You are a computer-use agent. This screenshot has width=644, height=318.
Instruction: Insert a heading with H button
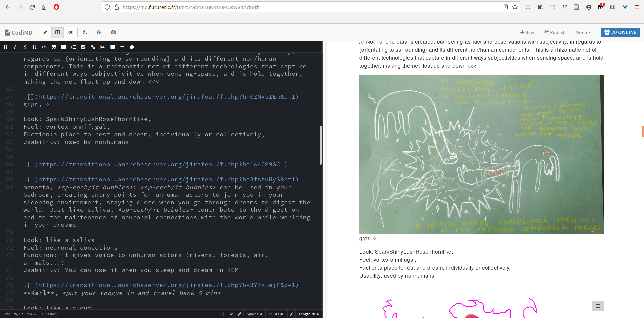34,47
